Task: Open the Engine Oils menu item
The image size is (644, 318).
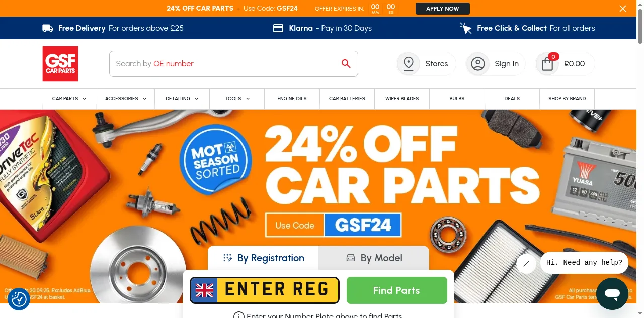Action: pyautogui.click(x=292, y=99)
